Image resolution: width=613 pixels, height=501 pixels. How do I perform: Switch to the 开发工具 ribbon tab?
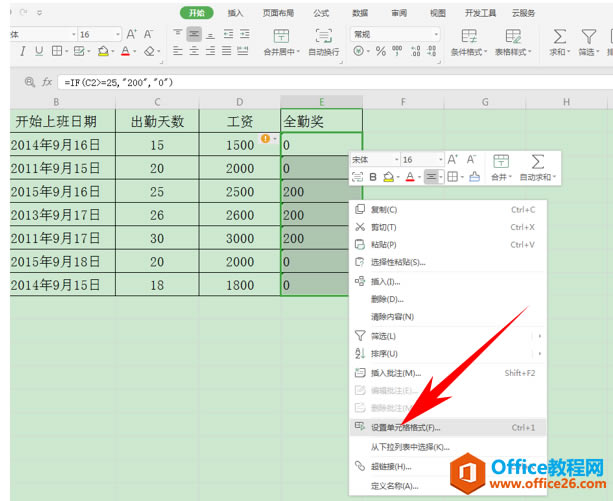pos(480,13)
